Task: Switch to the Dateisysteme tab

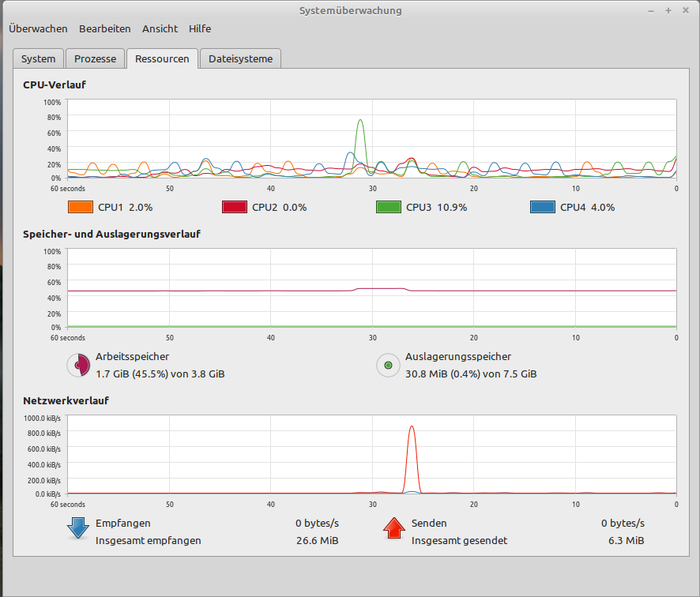Action: click(x=240, y=59)
